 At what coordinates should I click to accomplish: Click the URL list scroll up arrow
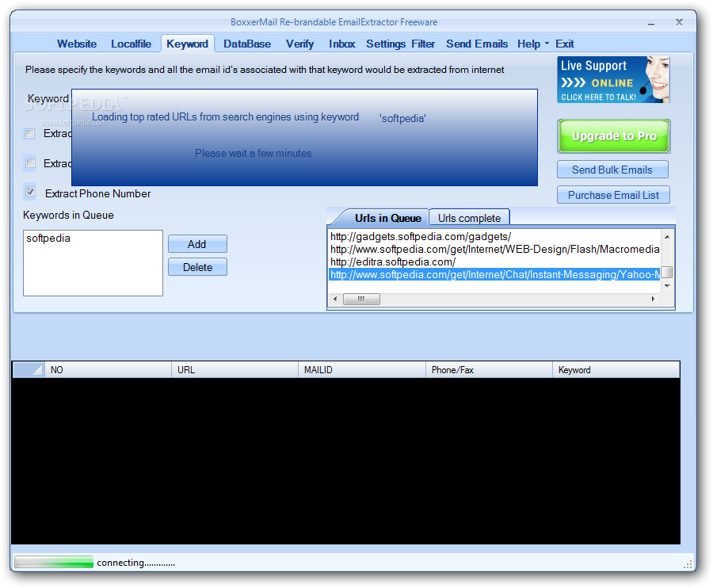click(x=667, y=237)
